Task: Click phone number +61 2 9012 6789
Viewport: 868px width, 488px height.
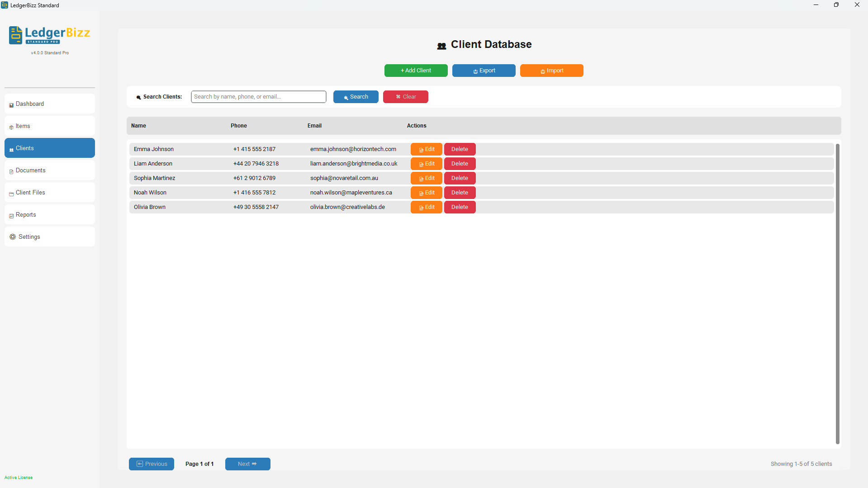Action: coord(254,178)
